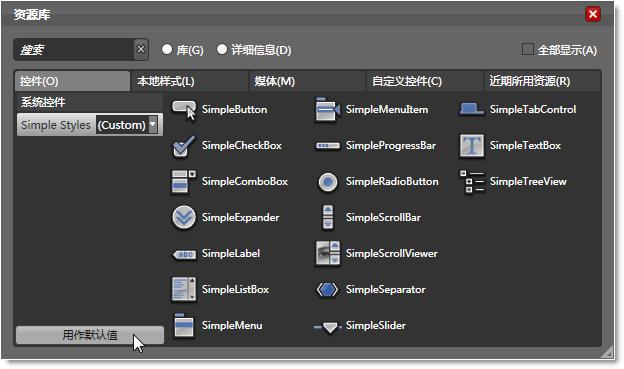Select the 系统控件 category
Screen dimensions: 624x369
(x=90, y=102)
